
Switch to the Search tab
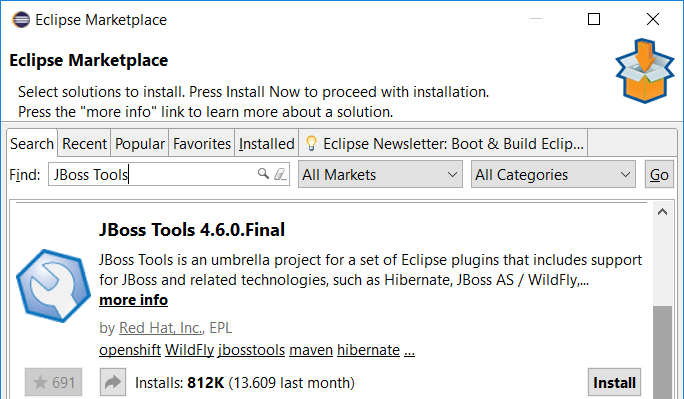pos(32,143)
